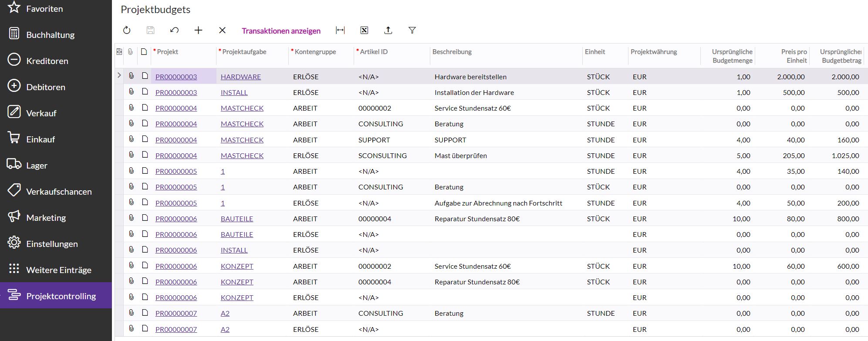Click the Lager truck icon

coord(14,164)
